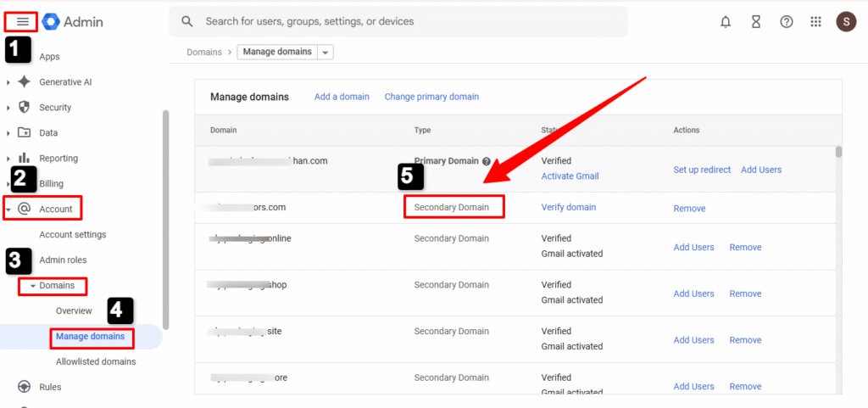Open Account settings in the sidebar
The image size is (868, 408).
click(x=73, y=234)
